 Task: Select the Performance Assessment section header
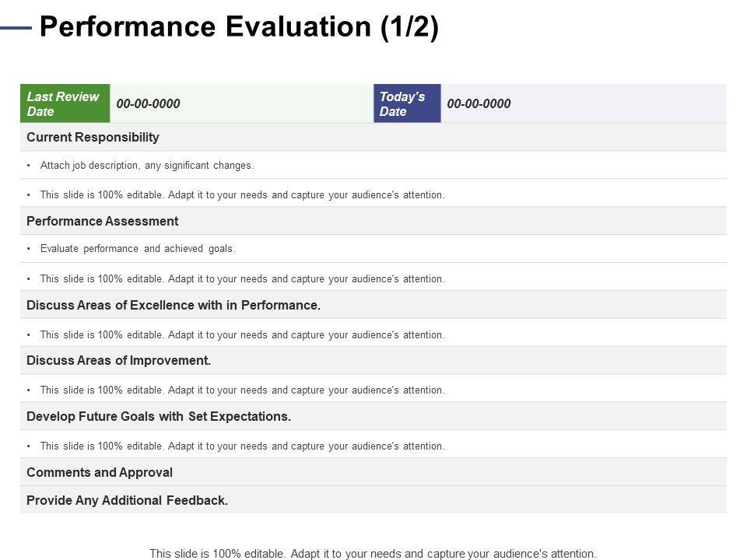102,221
